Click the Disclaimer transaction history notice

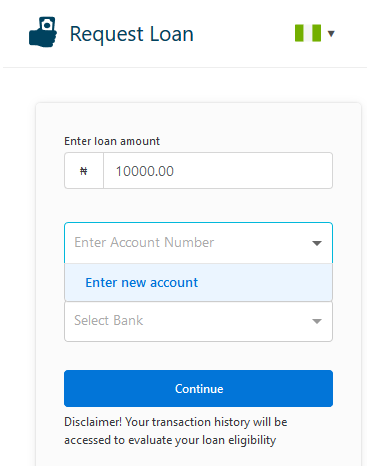tap(176, 431)
